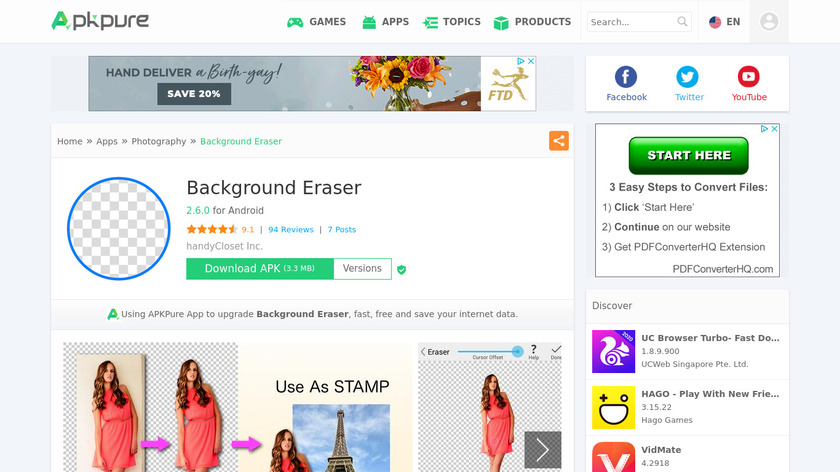The width and height of the screenshot is (840, 472).
Task: Click the orange share icon
Action: point(558,141)
